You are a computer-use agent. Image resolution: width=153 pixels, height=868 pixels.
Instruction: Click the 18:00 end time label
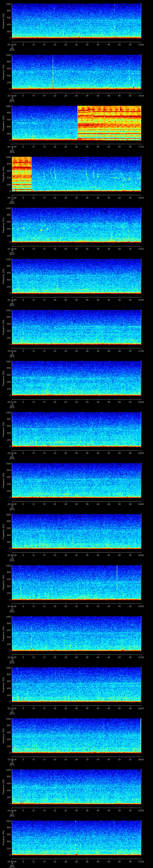(x=141, y=198)
